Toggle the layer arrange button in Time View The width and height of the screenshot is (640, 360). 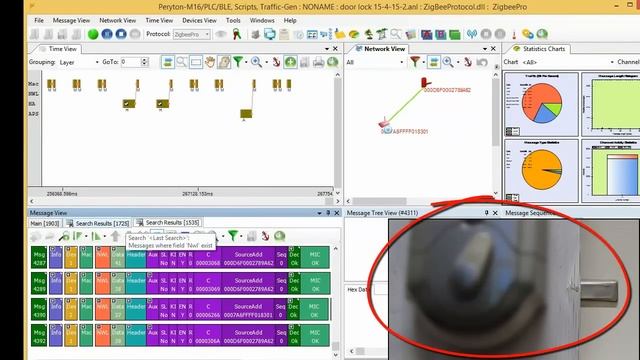[x=168, y=62]
